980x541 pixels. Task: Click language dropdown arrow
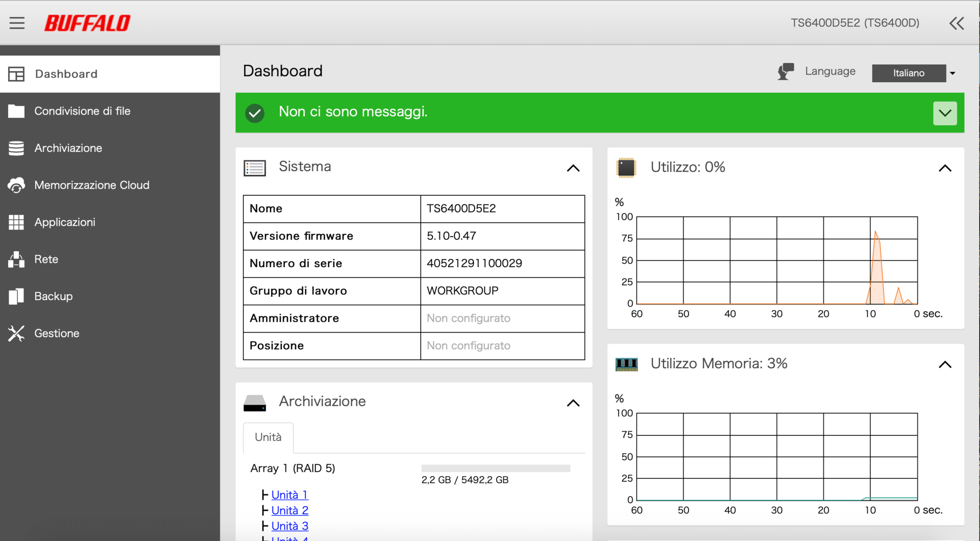[952, 74]
